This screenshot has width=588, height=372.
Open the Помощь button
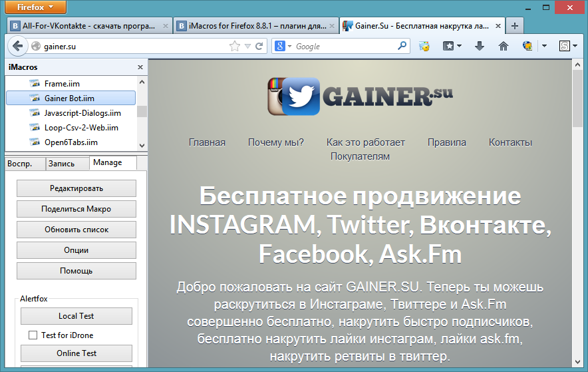click(x=76, y=271)
